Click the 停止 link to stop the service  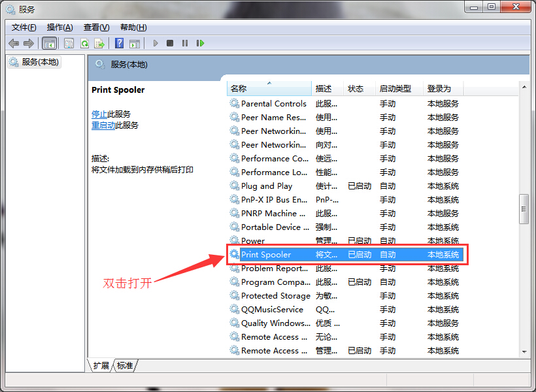tap(99, 114)
